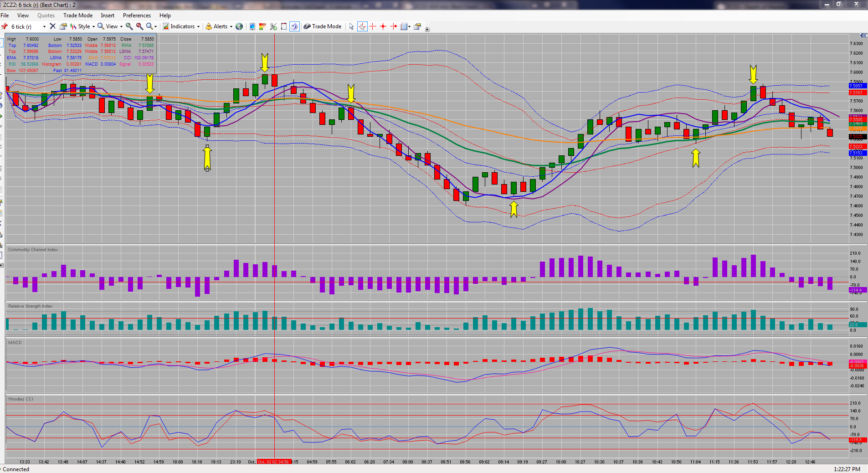Click the data window table icon
This screenshot has height=473, width=868.
[403, 26]
